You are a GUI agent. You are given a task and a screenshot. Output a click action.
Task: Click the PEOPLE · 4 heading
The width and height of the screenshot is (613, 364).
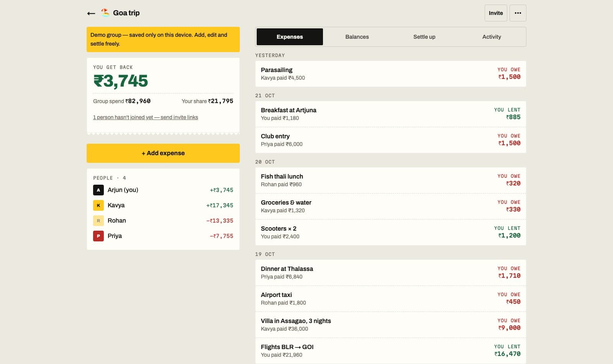point(110,178)
